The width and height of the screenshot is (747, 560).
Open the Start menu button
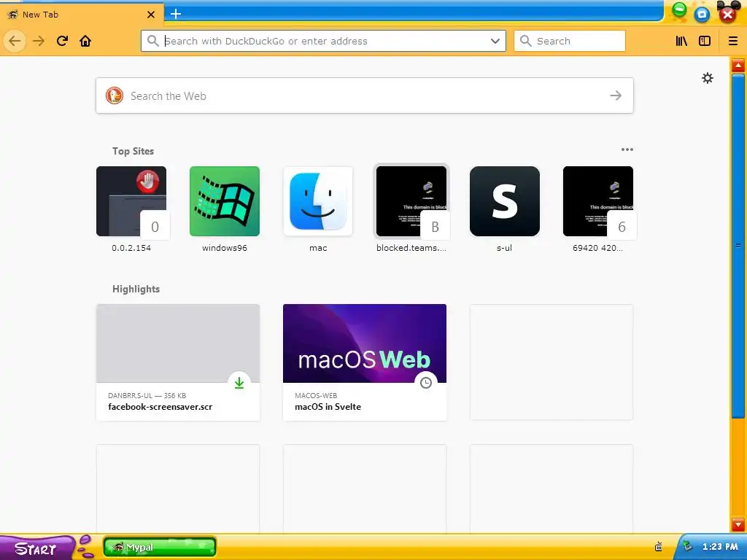(36, 548)
